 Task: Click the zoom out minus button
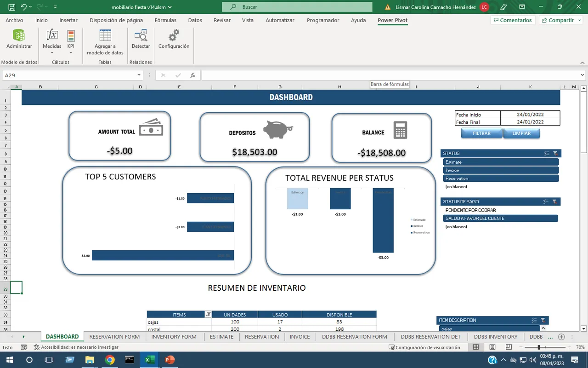tap(521, 347)
